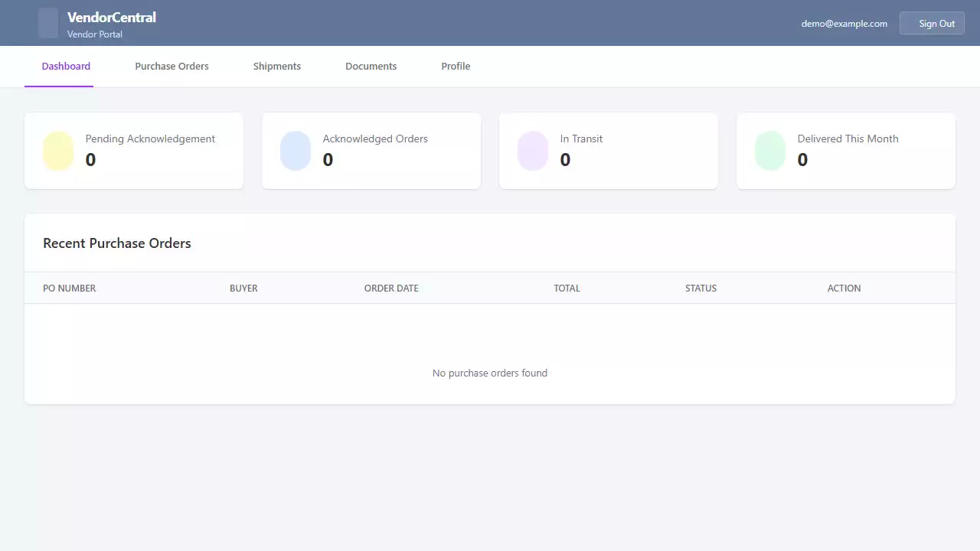Open the Pending Acknowledgement count
Image resolution: width=980 pixels, height=551 pixels.
[x=90, y=160]
